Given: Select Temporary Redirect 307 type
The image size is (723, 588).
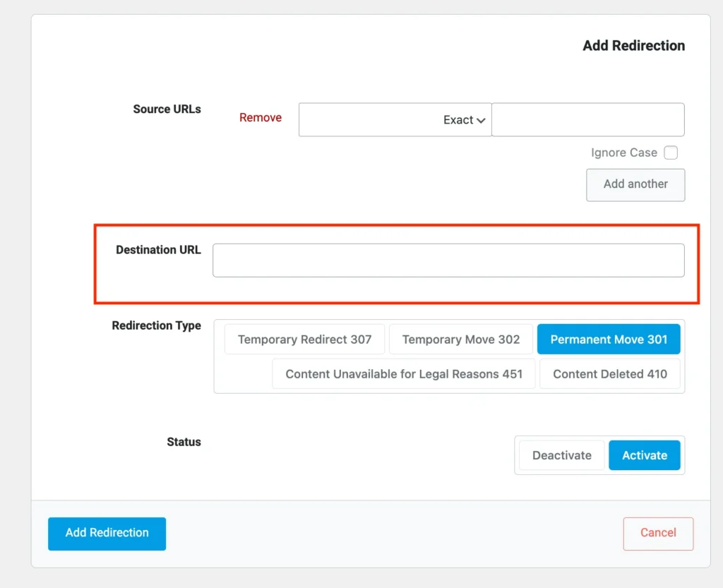Looking at the screenshot, I should (304, 339).
